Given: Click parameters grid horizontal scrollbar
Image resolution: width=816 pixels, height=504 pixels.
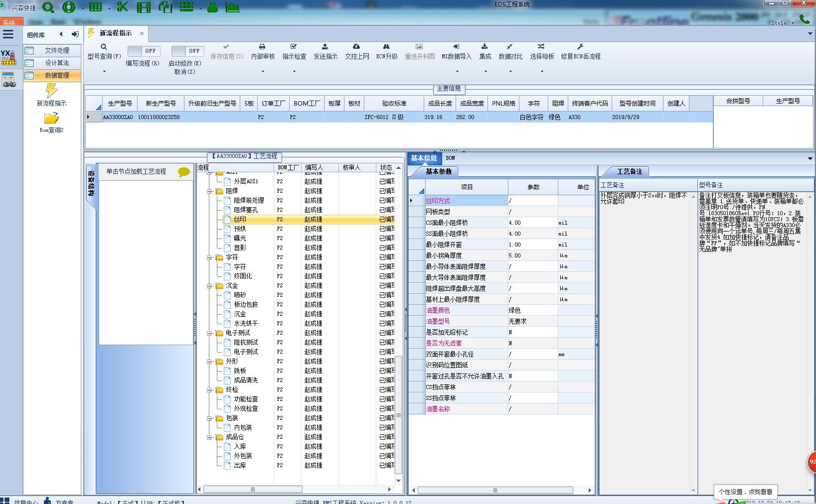Looking at the screenshot, I should pos(495,491).
